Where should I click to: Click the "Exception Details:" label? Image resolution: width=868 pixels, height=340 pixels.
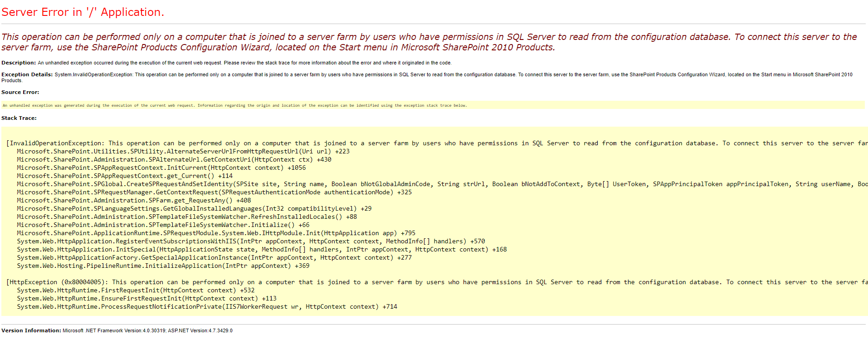(x=27, y=74)
